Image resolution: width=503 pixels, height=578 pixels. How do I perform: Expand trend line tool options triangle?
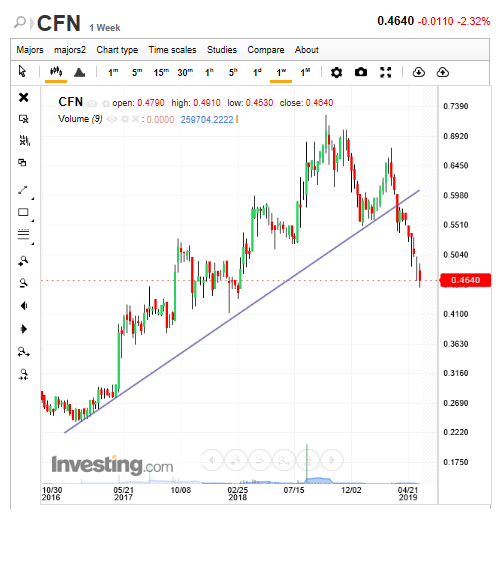coord(33,199)
